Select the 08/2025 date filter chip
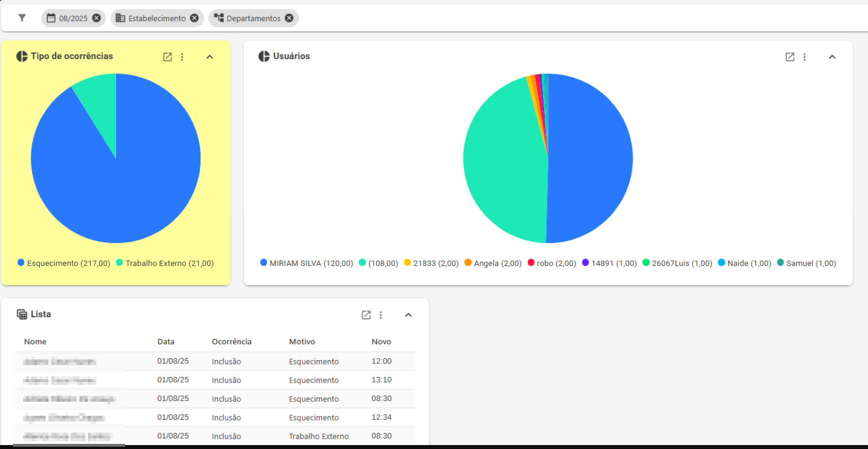 (x=73, y=18)
